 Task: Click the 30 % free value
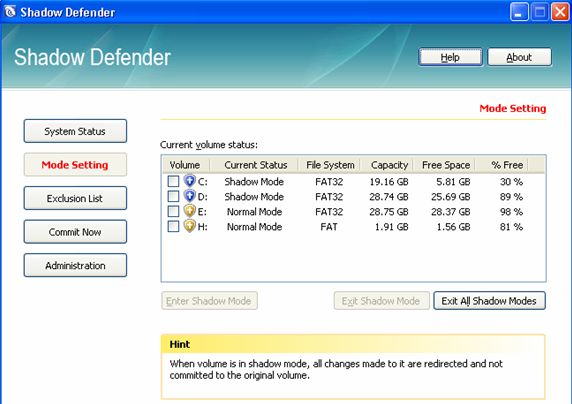[x=511, y=182]
